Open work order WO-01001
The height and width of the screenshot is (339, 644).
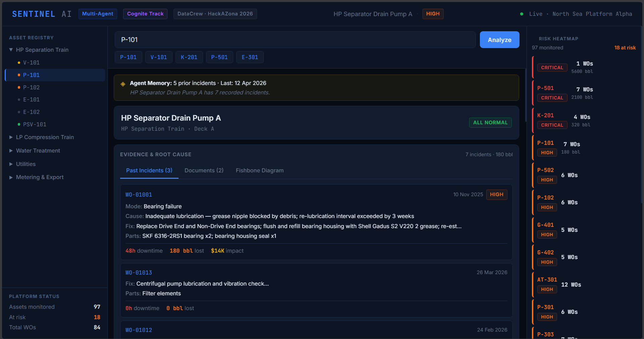pyautogui.click(x=139, y=195)
